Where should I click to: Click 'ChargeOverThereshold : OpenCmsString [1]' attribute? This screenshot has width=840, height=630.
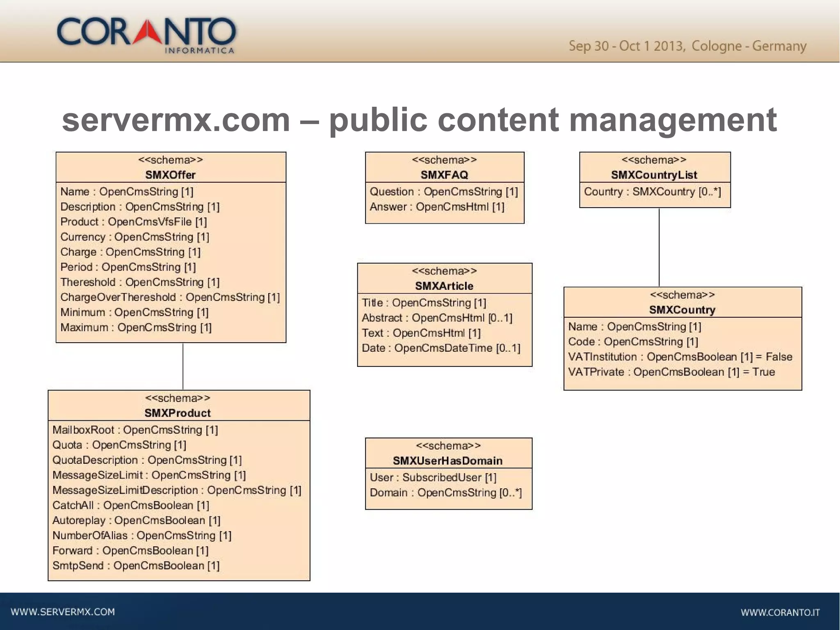(x=170, y=298)
